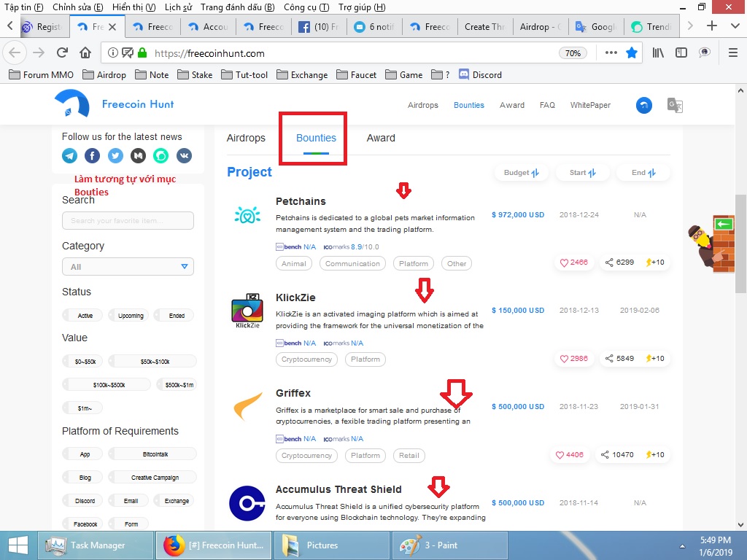Click Animal tag under Petchains
Viewport: 747px width, 560px height.
pyautogui.click(x=293, y=263)
